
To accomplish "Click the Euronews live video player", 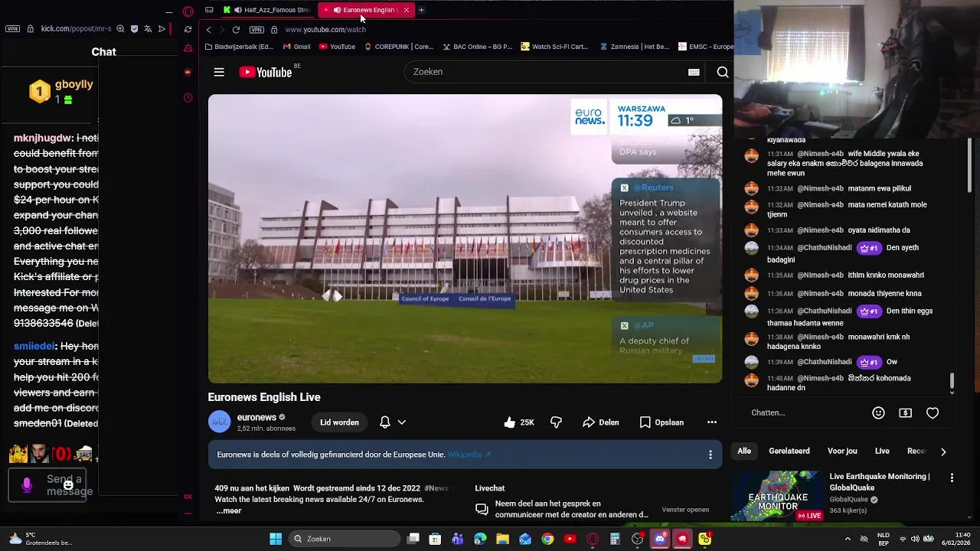I will (465, 239).
